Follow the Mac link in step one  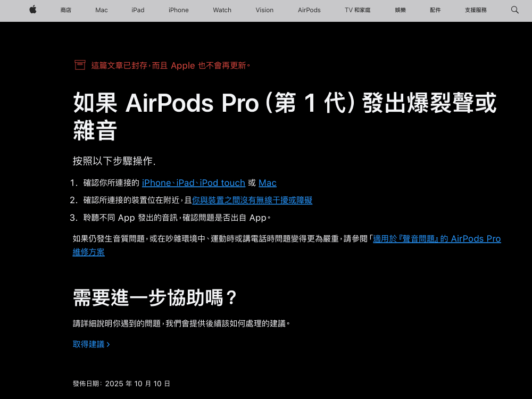(267, 183)
